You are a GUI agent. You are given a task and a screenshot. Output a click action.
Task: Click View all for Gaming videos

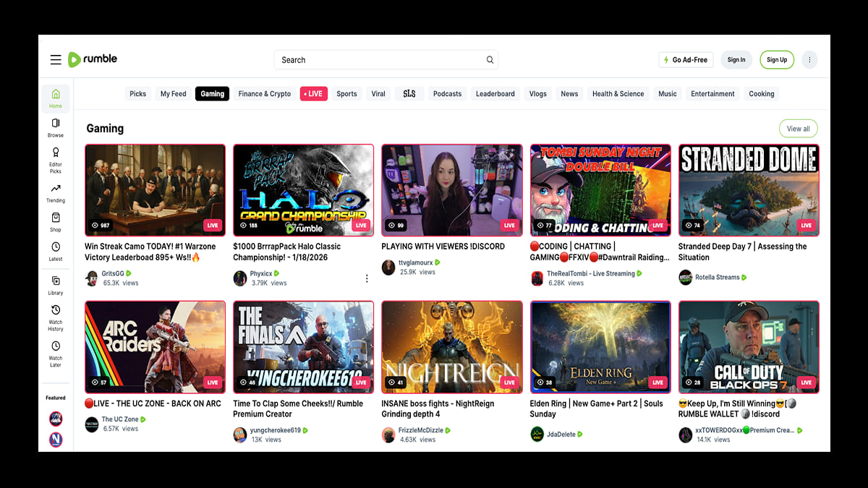click(798, 128)
